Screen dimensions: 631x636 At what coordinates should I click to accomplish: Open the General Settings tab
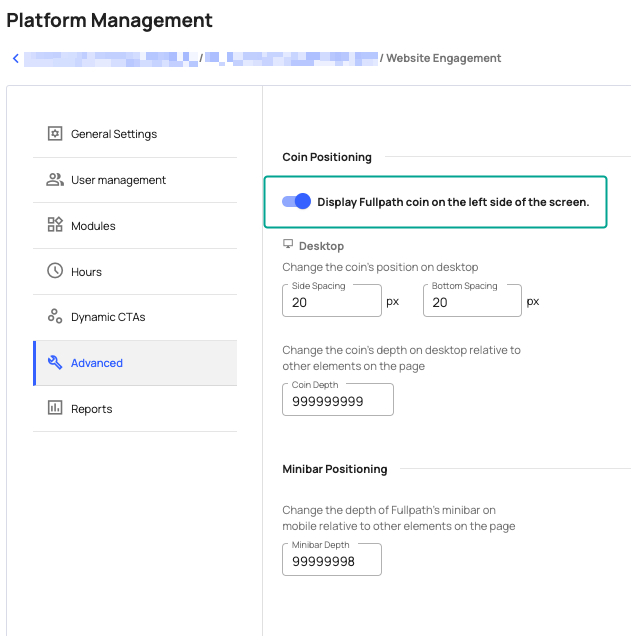[x=113, y=134]
